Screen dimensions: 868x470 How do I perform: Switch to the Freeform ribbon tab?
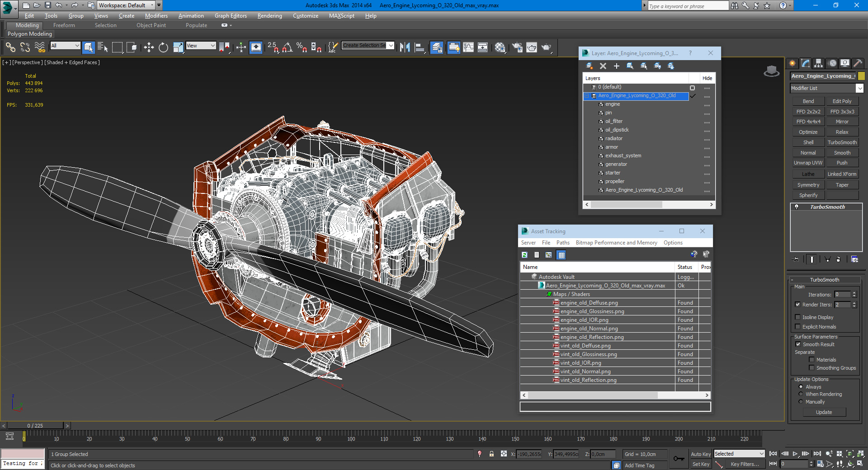(x=64, y=25)
